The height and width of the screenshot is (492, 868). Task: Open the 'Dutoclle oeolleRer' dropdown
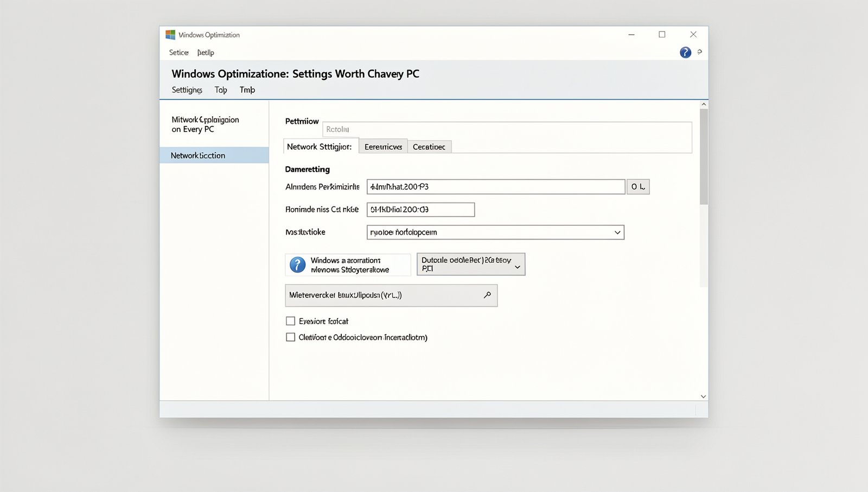click(471, 264)
